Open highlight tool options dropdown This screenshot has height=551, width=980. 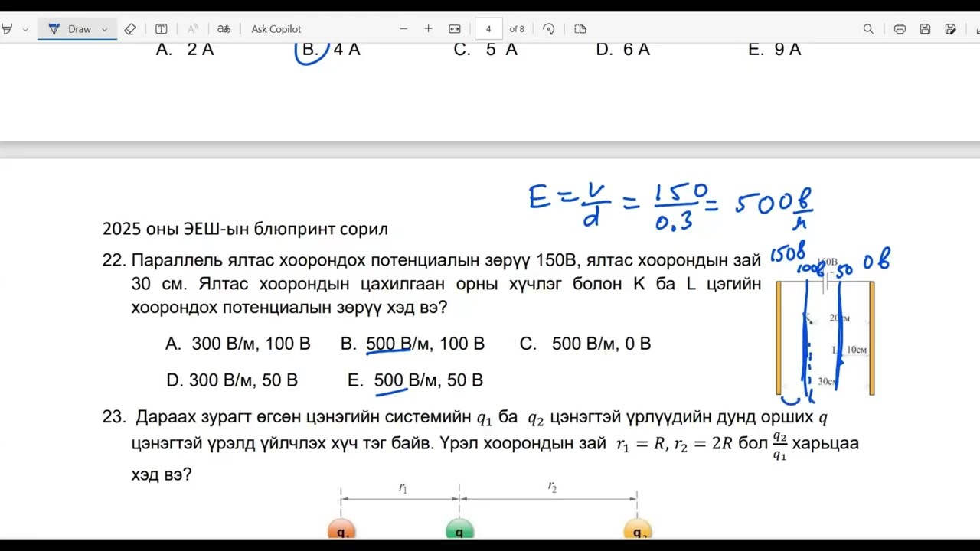(x=25, y=29)
